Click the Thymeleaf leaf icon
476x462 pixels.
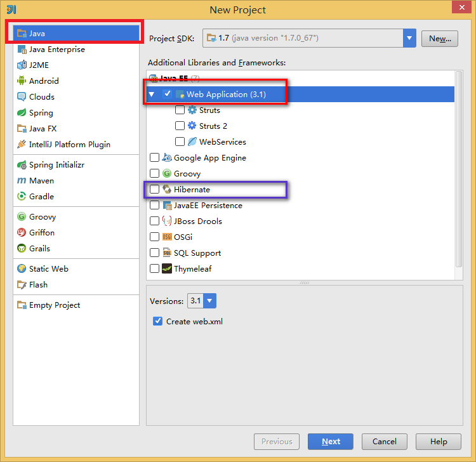click(167, 268)
